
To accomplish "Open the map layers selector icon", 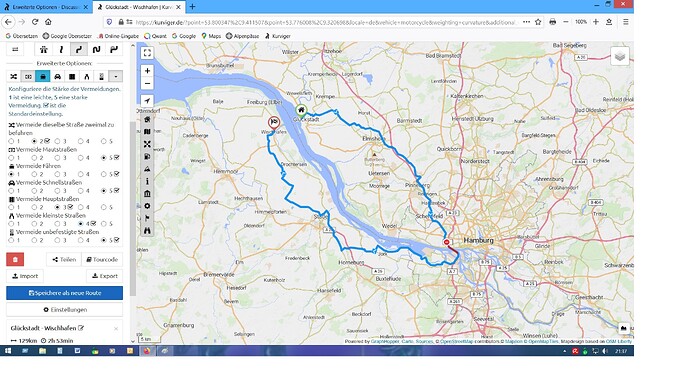I will click(620, 56).
